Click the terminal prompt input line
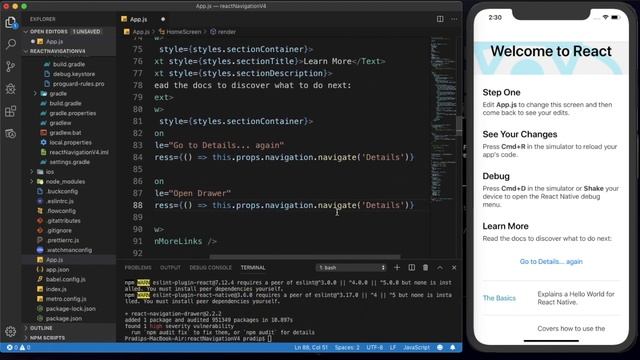640x360 pixels. 197,338
